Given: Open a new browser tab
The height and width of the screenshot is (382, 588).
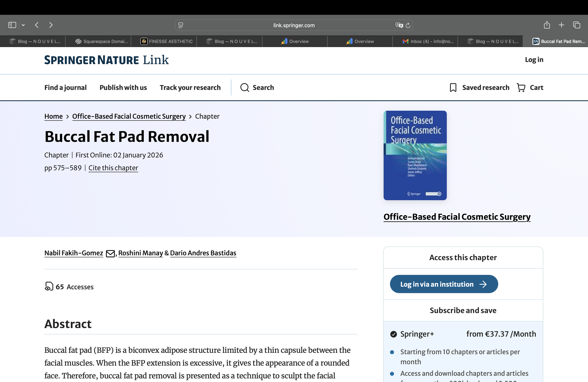Looking at the screenshot, I should [561, 25].
